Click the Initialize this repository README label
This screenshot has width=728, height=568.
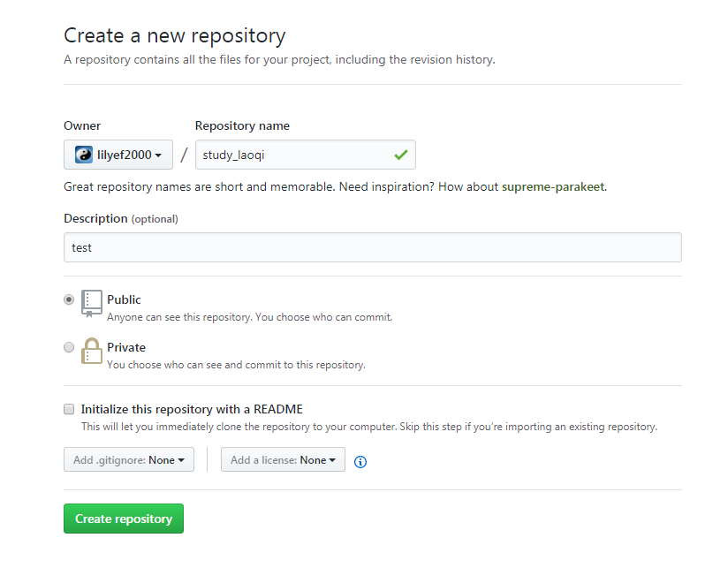(192, 409)
